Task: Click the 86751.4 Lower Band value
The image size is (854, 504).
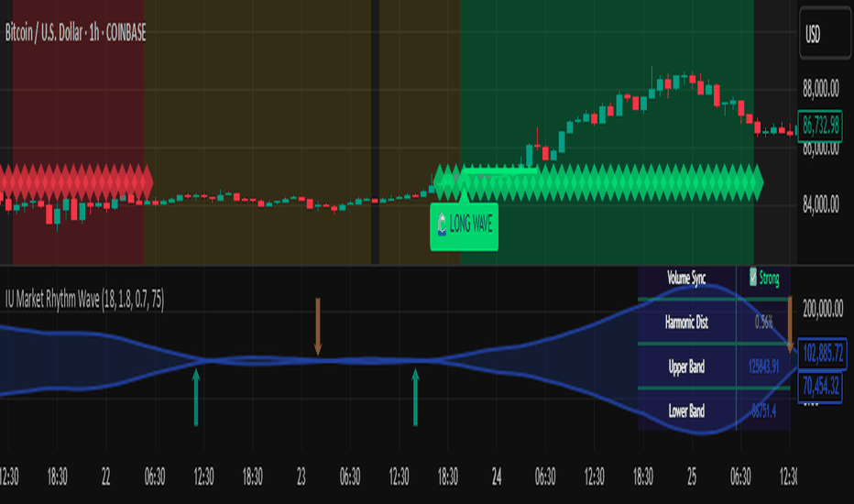Action: point(763,411)
